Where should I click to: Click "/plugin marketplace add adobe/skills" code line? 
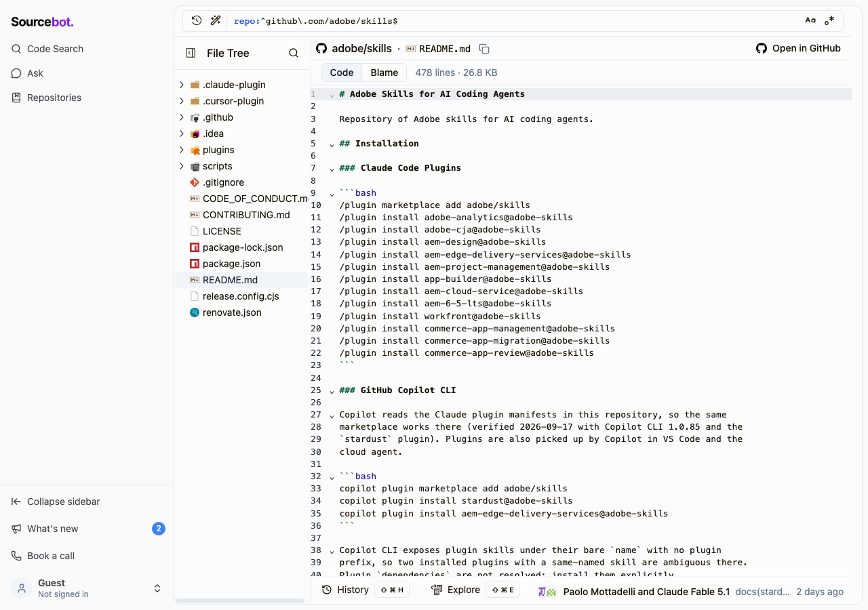click(435, 205)
